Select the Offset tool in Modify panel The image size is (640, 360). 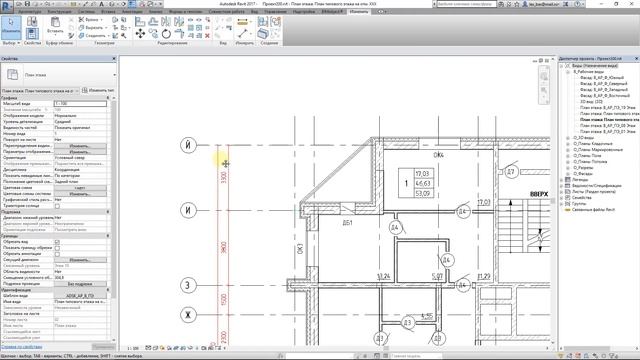(153, 21)
